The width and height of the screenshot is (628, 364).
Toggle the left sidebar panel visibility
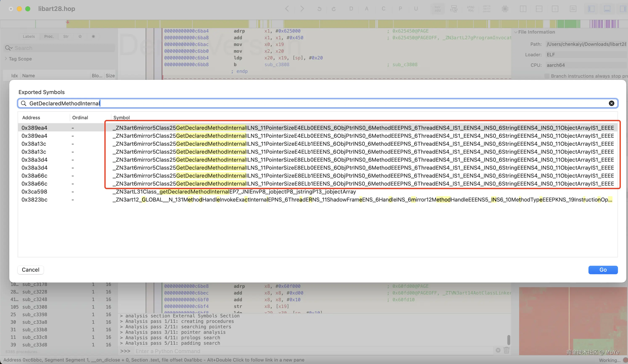point(591,9)
